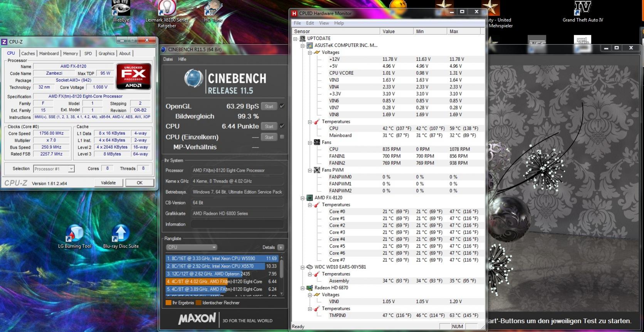Start the OpenGL benchmark

pyautogui.click(x=269, y=106)
